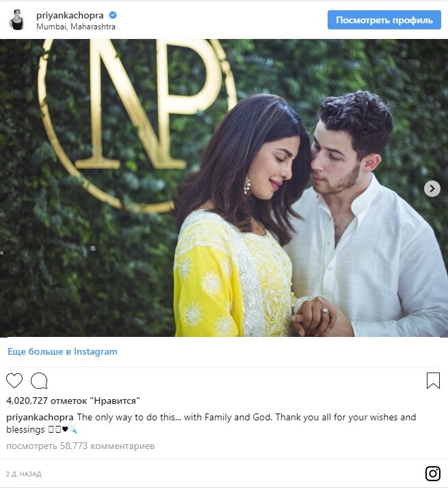Click the 2 д. назад timestamp
The height and width of the screenshot is (488, 448).
[24, 474]
